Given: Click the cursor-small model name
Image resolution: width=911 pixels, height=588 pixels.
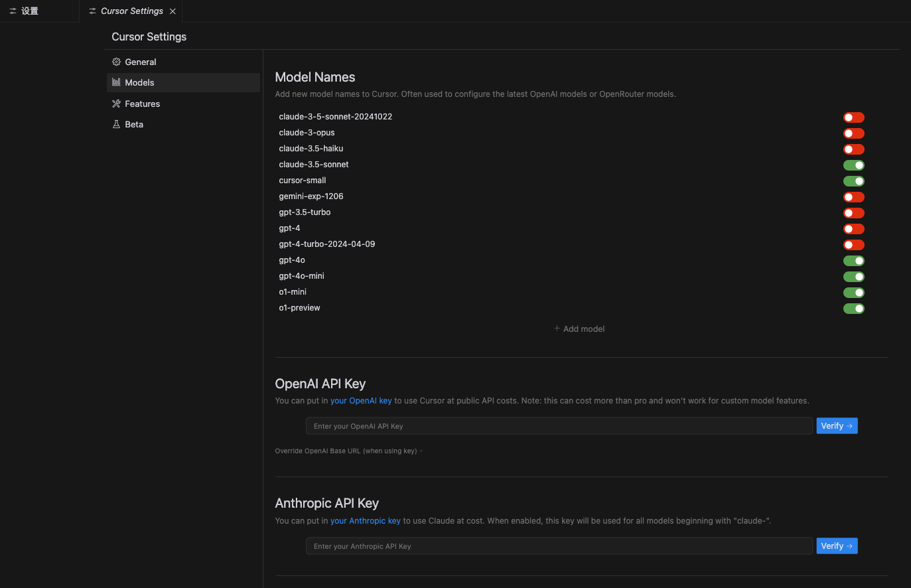Looking at the screenshot, I should point(303,181).
